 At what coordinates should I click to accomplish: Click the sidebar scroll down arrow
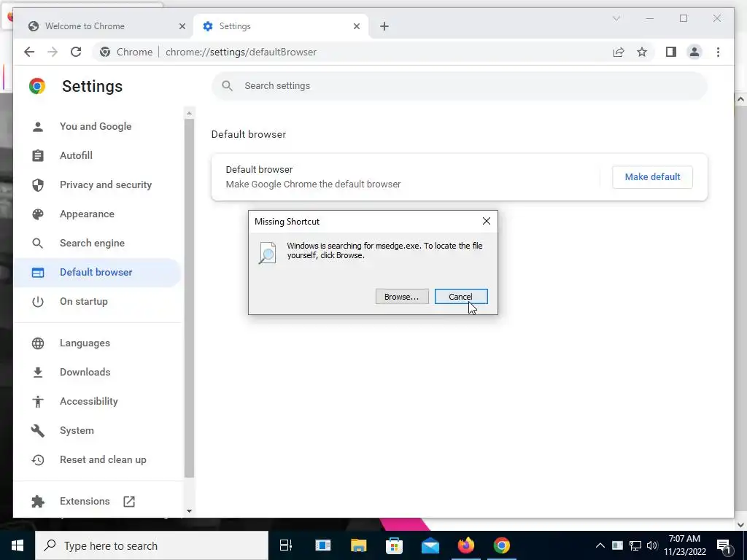[x=189, y=511]
